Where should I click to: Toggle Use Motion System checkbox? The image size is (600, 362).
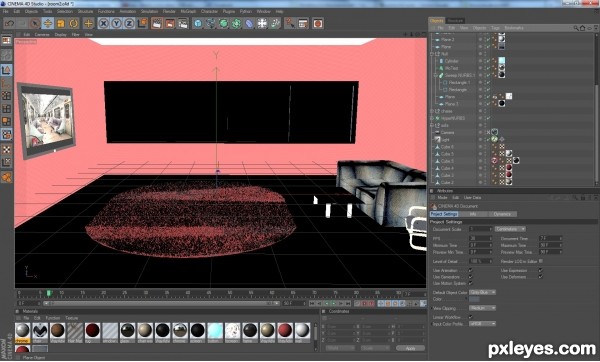coord(471,284)
